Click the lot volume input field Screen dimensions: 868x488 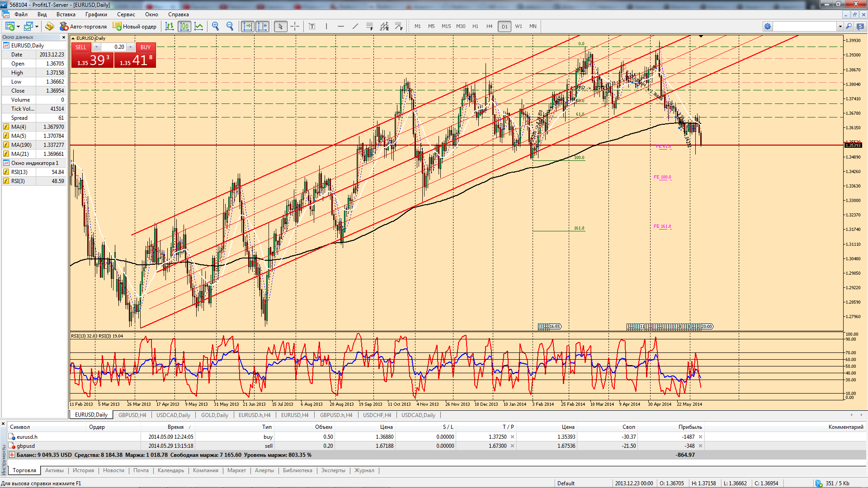[x=113, y=47]
